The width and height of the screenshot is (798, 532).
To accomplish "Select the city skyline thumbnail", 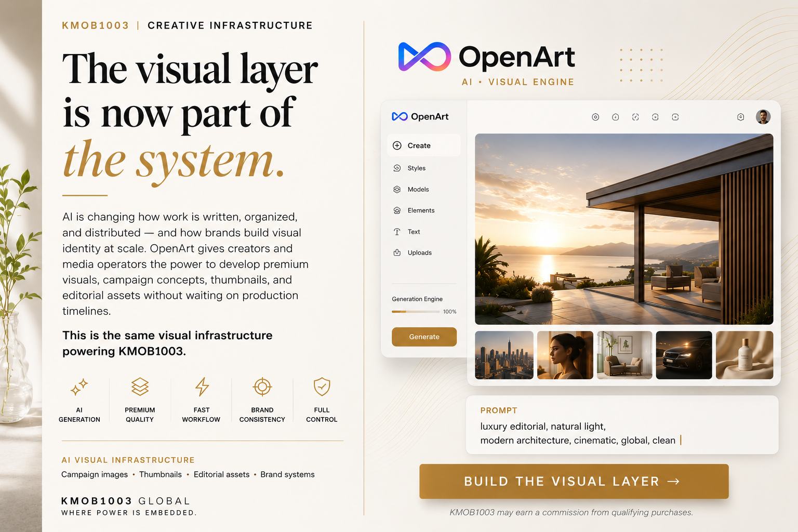I will point(504,355).
